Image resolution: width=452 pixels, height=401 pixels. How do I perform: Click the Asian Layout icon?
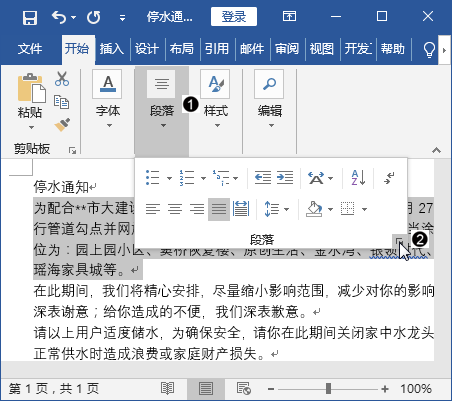[x=316, y=178]
